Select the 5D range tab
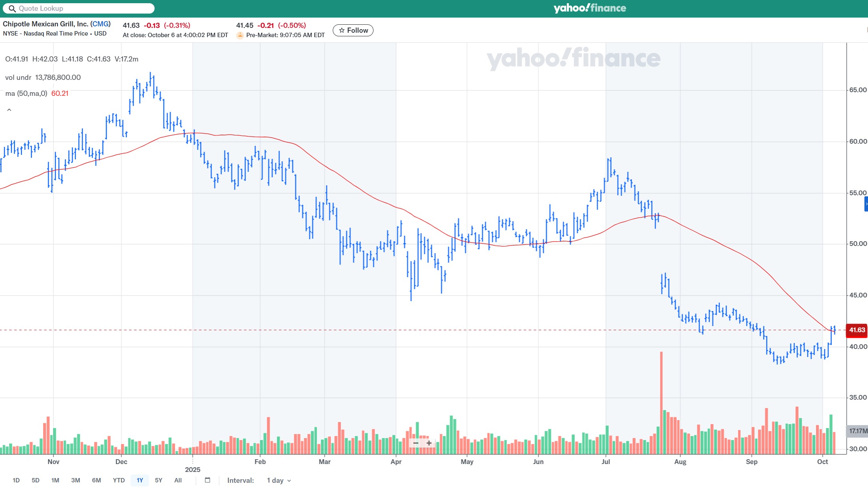Viewport: 868px width, 488px height. (x=36, y=480)
